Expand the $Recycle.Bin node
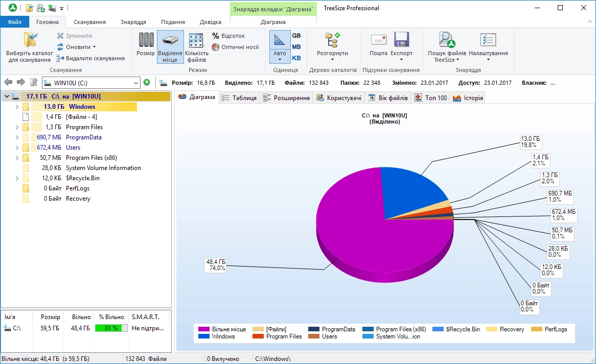The width and height of the screenshot is (596, 364). [x=17, y=178]
